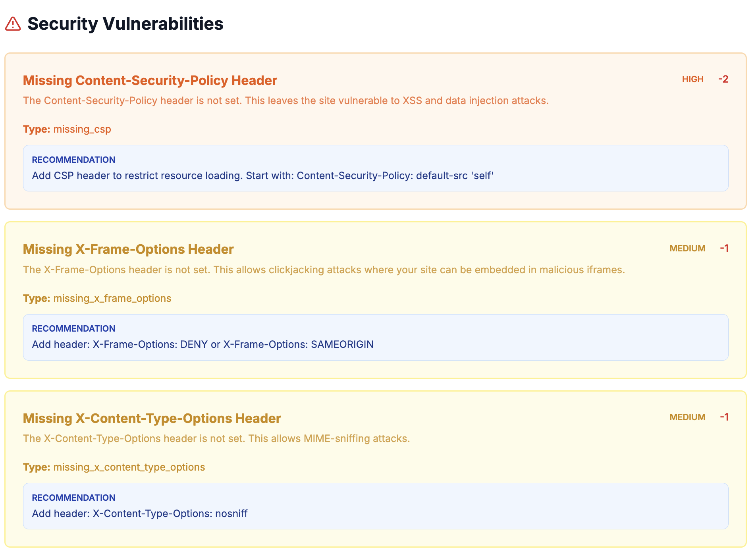Click the nosniff recommendation box
Viewport: 756px width, 552px height.
[375, 506]
